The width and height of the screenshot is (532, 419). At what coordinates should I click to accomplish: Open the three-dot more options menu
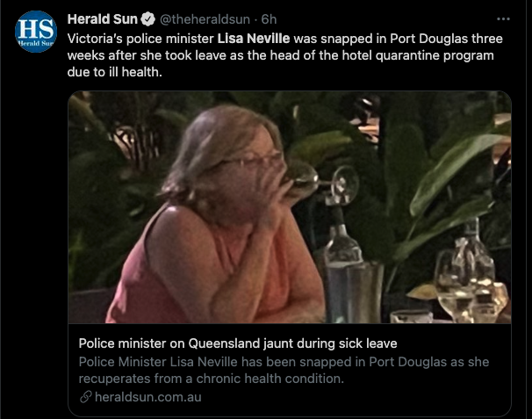(x=503, y=19)
